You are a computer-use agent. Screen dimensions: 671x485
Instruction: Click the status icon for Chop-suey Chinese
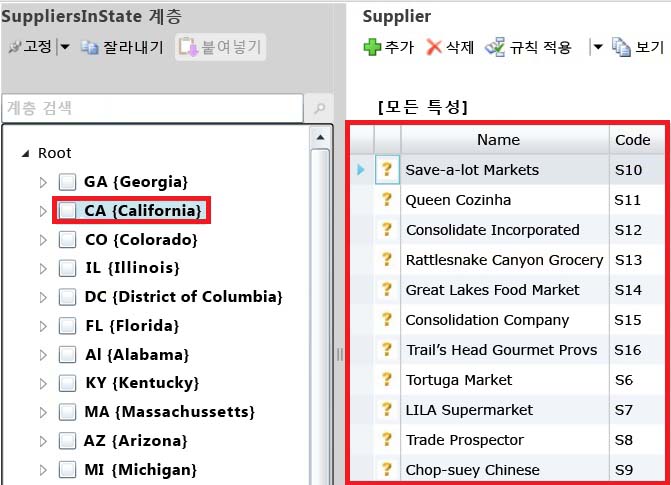tap(387, 469)
